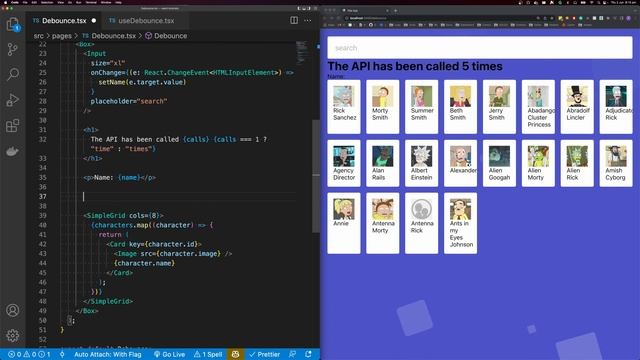640x360 pixels.
Task: Click Auto Attach: With Flag status item
Action: click(x=108, y=354)
